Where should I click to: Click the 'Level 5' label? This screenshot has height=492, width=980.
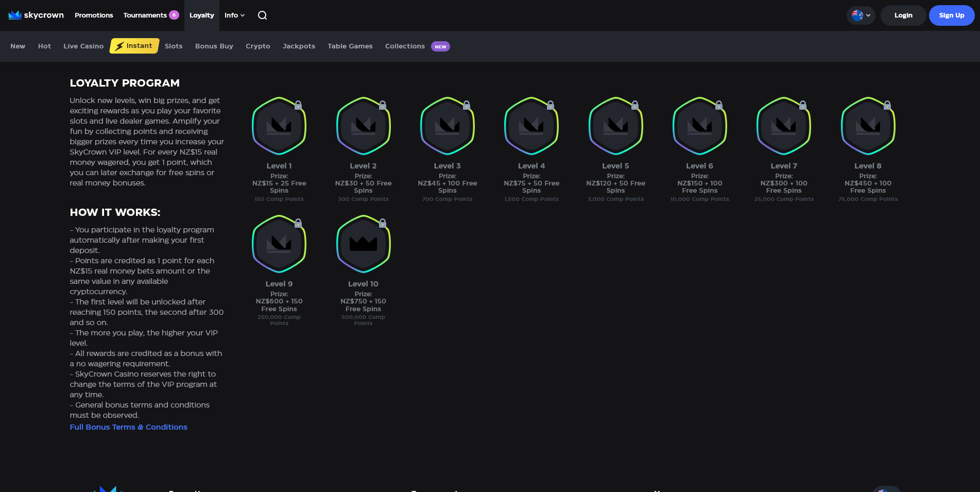tap(616, 166)
